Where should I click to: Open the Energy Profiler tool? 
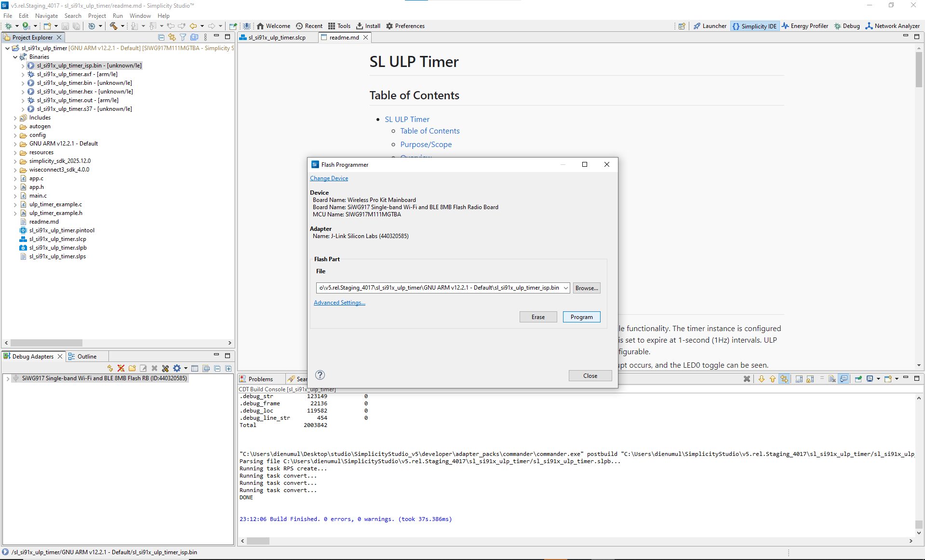click(804, 26)
